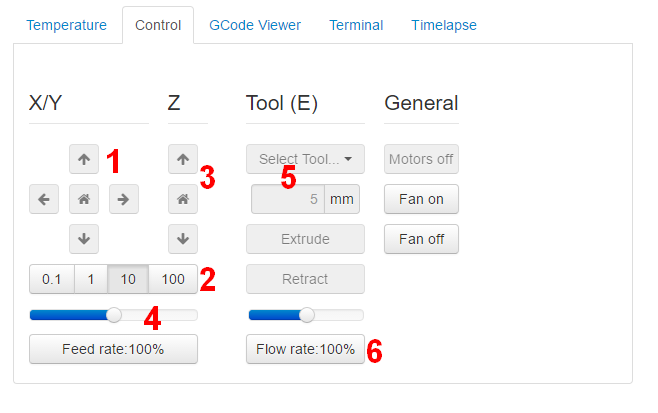The image size is (658, 413).
Task: Set jog distance to 1
Action: pyautogui.click(x=91, y=279)
